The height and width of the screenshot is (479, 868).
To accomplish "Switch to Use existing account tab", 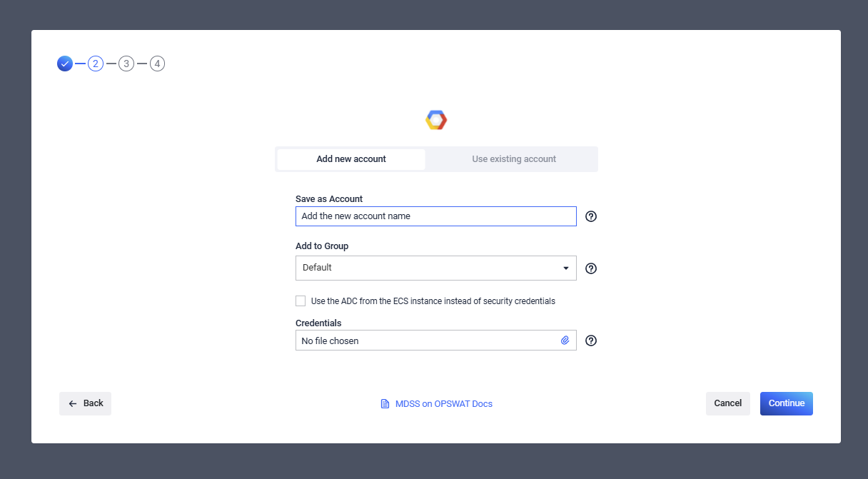I will [514, 159].
